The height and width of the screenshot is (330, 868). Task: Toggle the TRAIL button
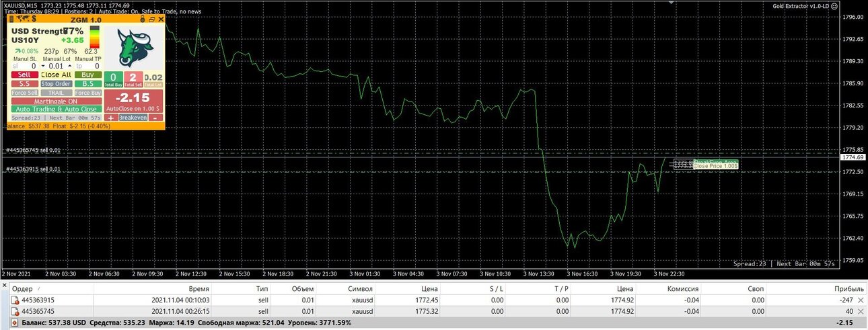[x=56, y=93]
